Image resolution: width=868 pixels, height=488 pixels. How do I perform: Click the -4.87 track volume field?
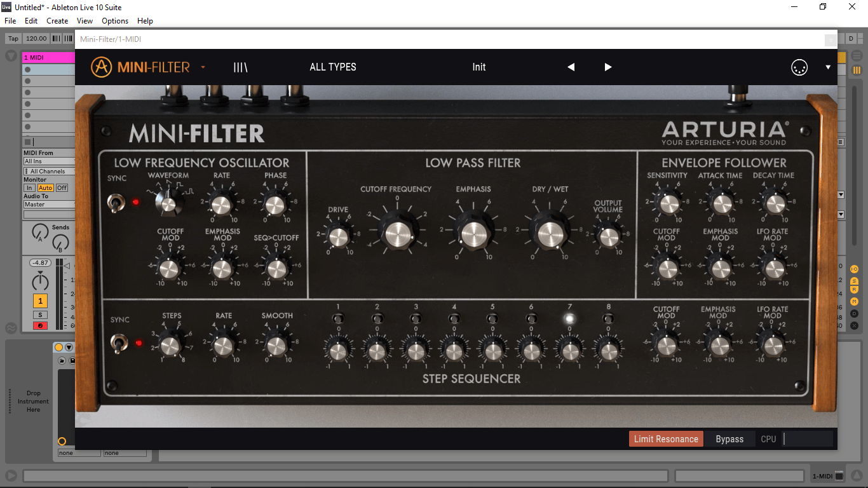(41, 263)
